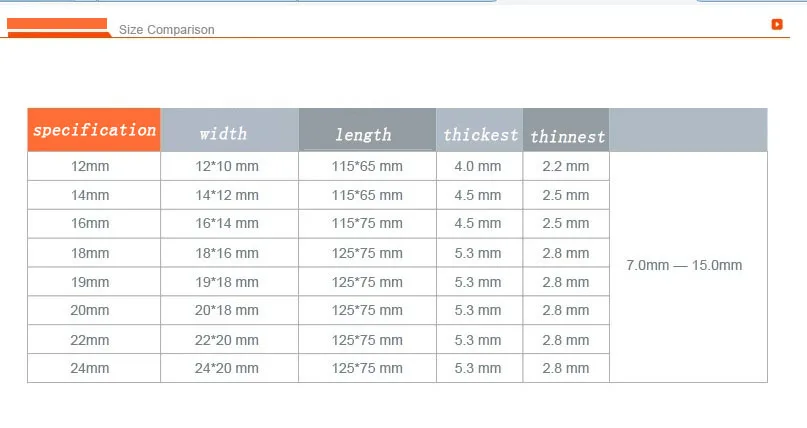Viewport: 807px width, 428px height.
Task: Select 2.8 mm thinnest in the 20mm row
Action: [x=566, y=310]
